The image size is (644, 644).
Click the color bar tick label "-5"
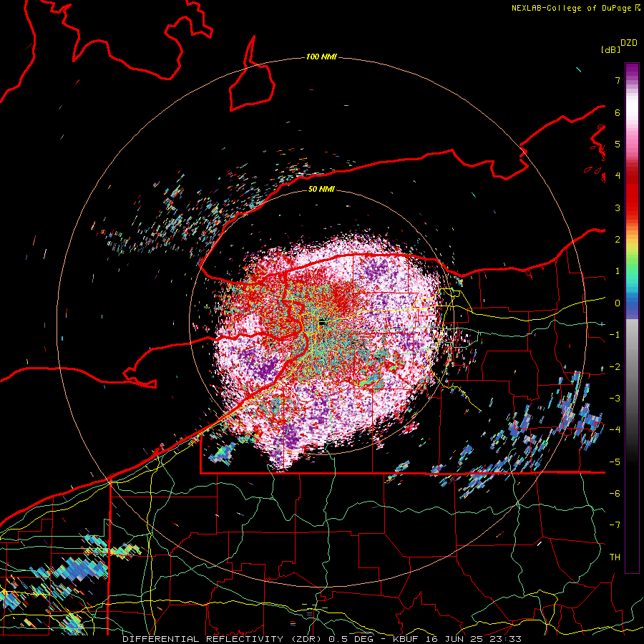(x=615, y=462)
